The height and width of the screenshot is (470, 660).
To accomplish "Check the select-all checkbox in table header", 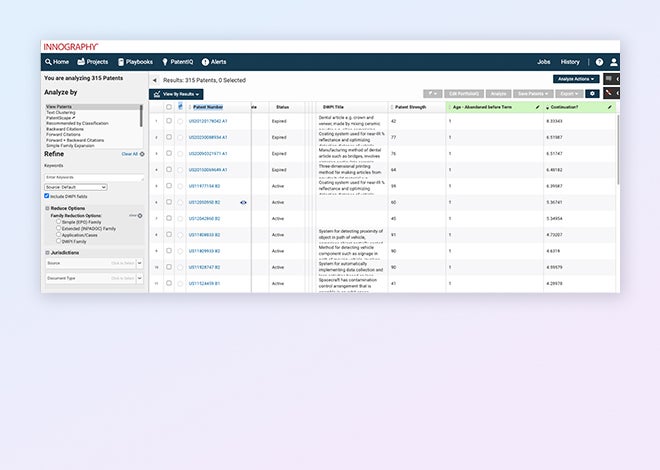I will [x=169, y=107].
